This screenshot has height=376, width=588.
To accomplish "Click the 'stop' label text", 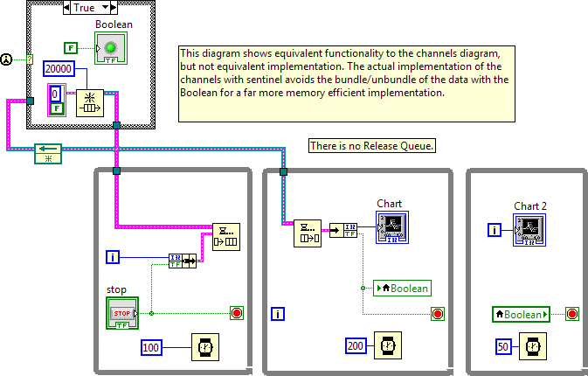I will [116, 289].
